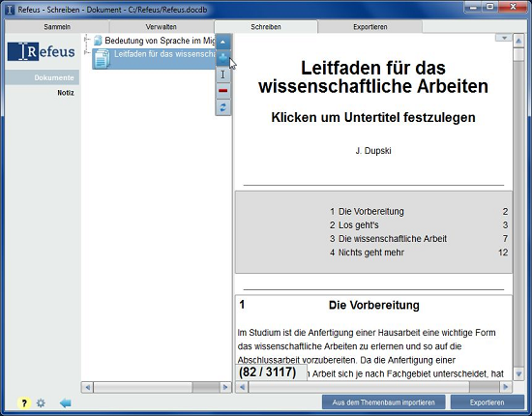Click the blue back arrow icon

pyautogui.click(x=65, y=403)
